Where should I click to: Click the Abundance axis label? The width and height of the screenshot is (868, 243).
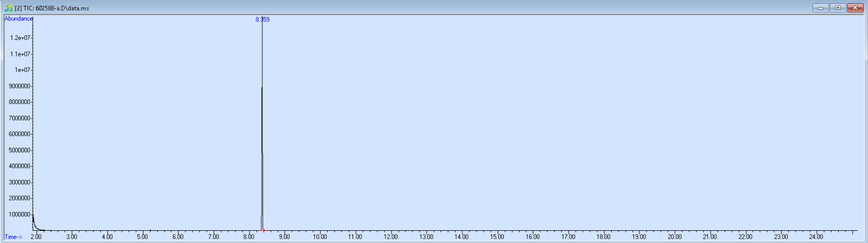click(19, 18)
